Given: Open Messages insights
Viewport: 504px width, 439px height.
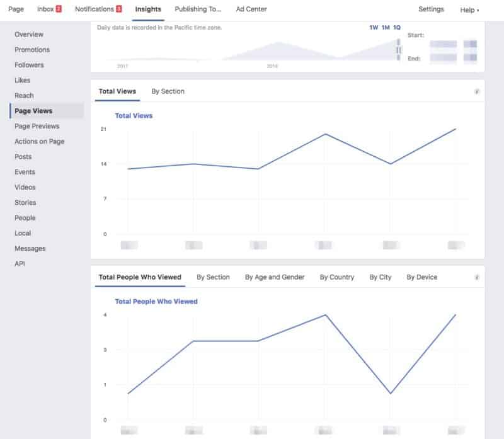Looking at the screenshot, I should [x=30, y=248].
